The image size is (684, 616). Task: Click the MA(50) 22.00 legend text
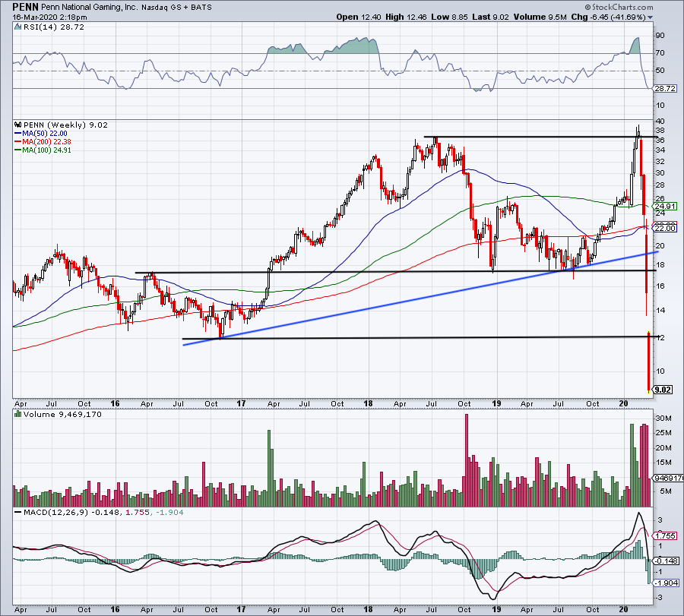[45, 134]
